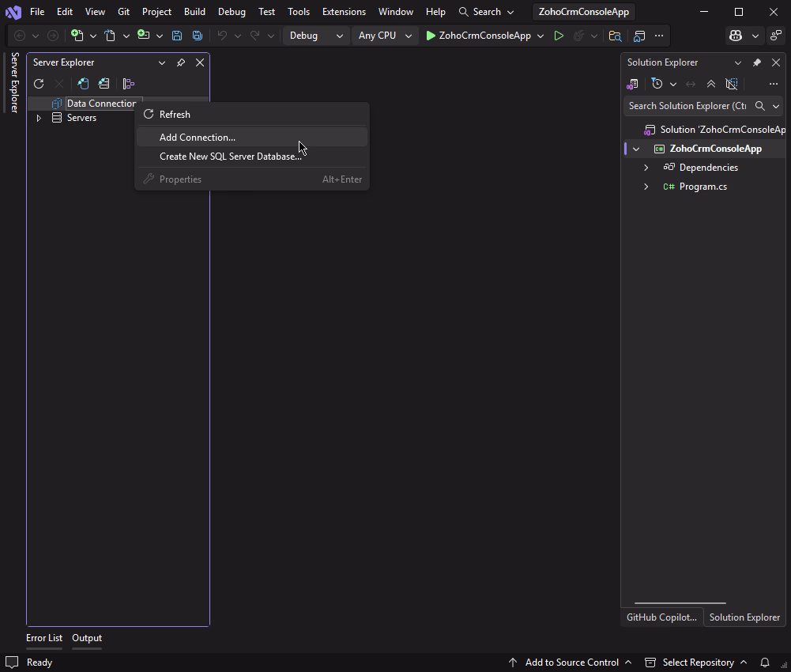Expand the Servers tree node
This screenshot has width=791, height=672.
click(38, 118)
